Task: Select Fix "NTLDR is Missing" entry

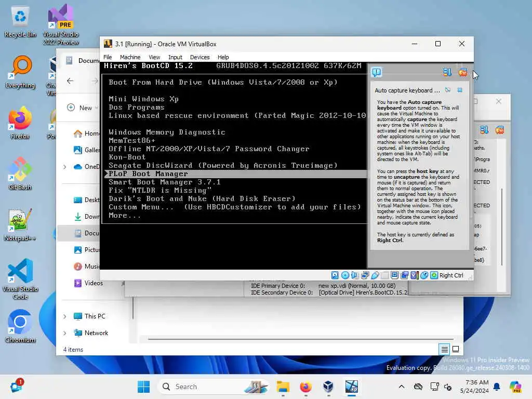Action: [160, 190]
